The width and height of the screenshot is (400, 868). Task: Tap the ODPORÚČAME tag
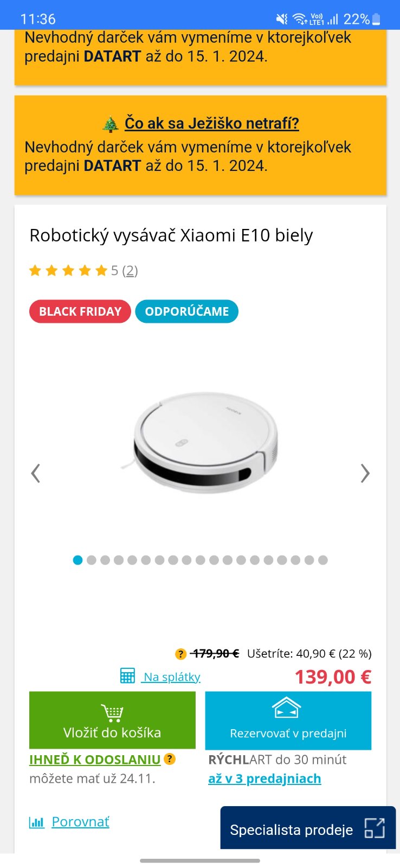(x=186, y=311)
